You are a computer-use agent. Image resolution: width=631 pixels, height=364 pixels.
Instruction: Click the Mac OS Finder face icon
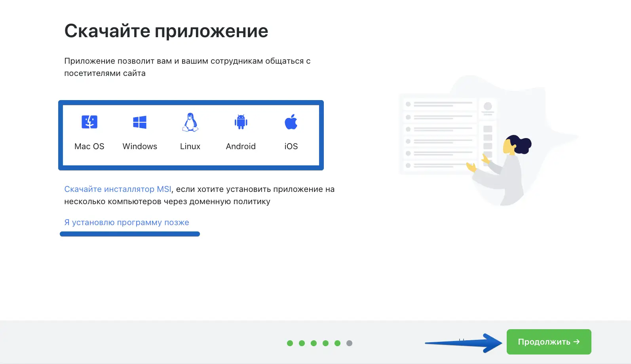coord(89,122)
